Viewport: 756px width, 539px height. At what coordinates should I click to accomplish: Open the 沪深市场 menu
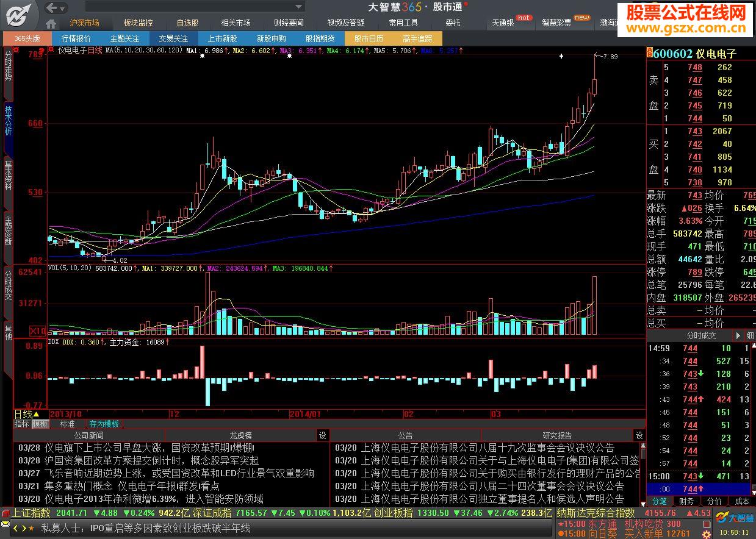click(85, 23)
